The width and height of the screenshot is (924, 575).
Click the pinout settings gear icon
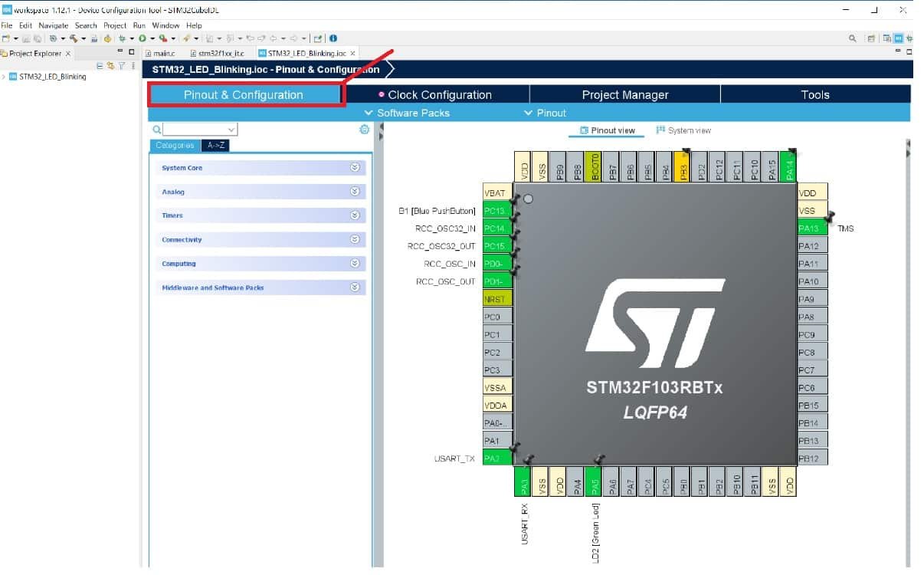(x=364, y=130)
